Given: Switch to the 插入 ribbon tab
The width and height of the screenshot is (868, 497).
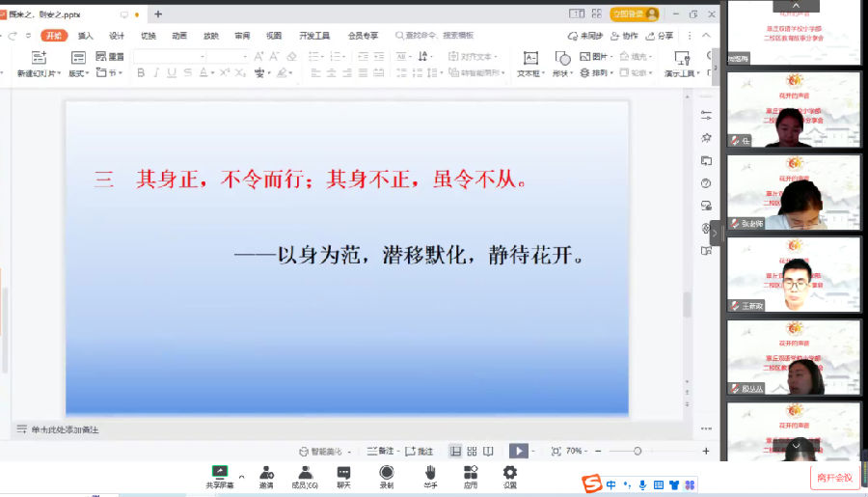Looking at the screenshot, I should [86, 36].
